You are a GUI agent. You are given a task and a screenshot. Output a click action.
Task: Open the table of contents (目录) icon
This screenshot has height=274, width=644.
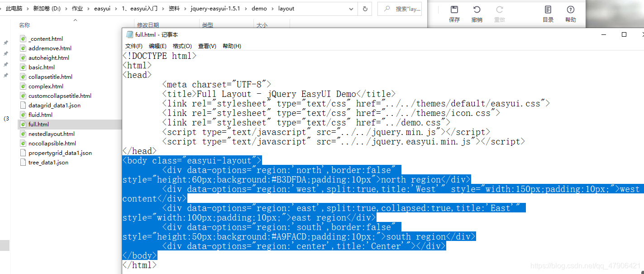(x=548, y=10)
